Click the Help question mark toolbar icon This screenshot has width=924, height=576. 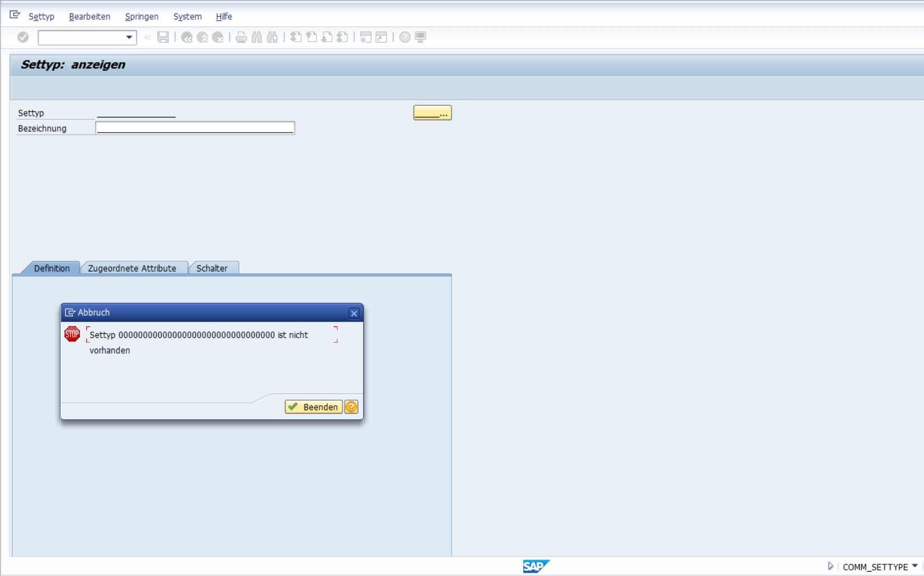pyautogui.click(x=405, y=38)
